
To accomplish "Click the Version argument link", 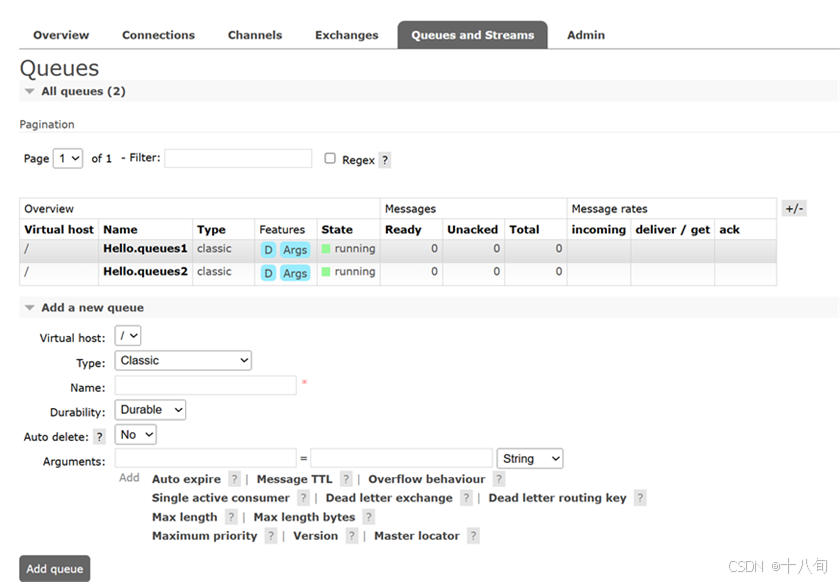I will coord(316,536).
